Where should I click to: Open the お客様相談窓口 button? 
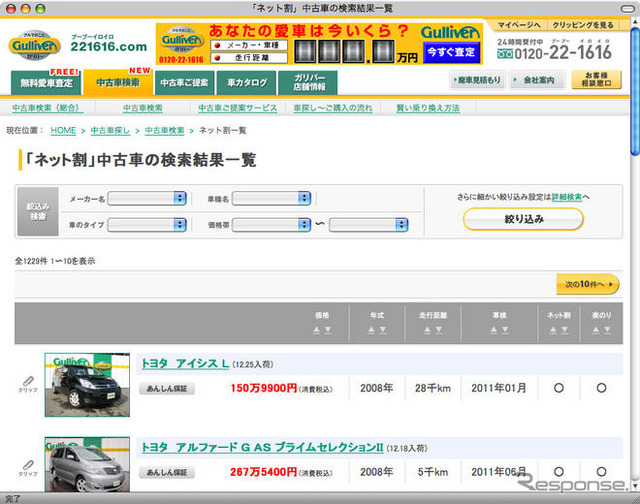[596, 80]
